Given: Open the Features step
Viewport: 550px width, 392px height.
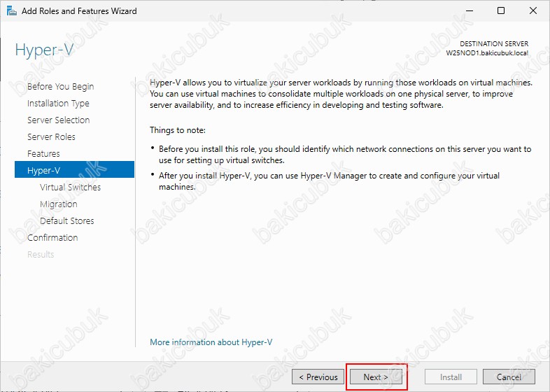Looking at the screenshot, I should [43, 154].
